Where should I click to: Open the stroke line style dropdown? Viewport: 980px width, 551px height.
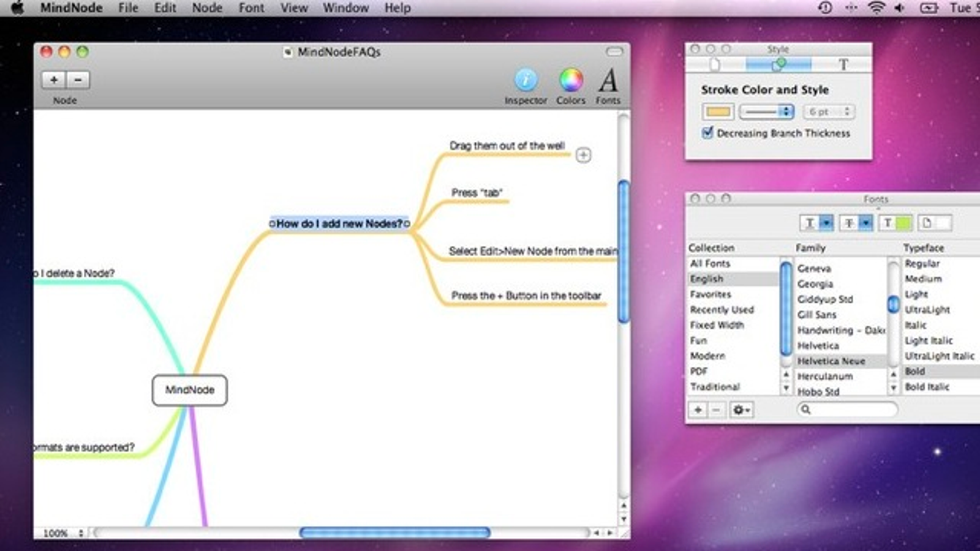coord(767,112)
